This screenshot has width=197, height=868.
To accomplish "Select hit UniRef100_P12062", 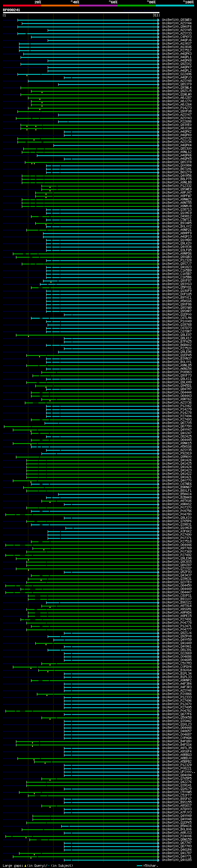I will coord(177,406).
